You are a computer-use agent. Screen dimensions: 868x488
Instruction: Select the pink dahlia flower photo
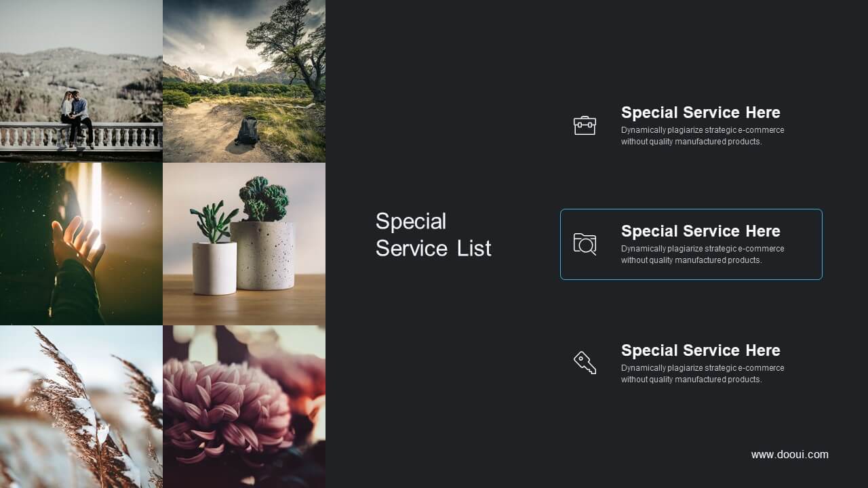[x=244, y=407]
